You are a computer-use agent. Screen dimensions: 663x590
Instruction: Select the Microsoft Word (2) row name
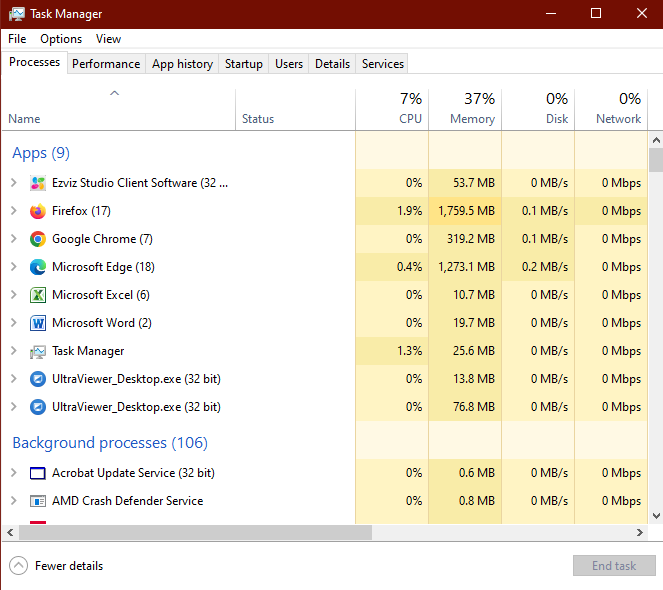click(102, 323)
